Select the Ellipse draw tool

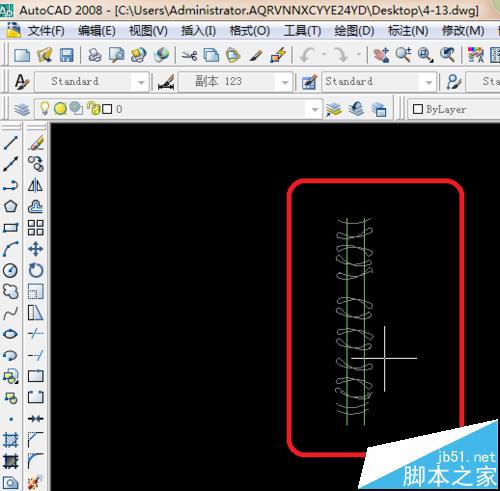(x=11, y=334)
